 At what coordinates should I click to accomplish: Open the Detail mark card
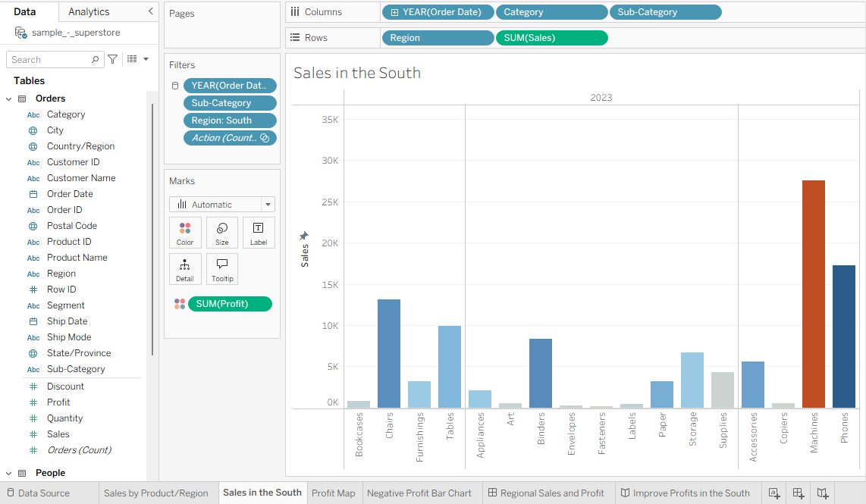click(x=185, y=269)
